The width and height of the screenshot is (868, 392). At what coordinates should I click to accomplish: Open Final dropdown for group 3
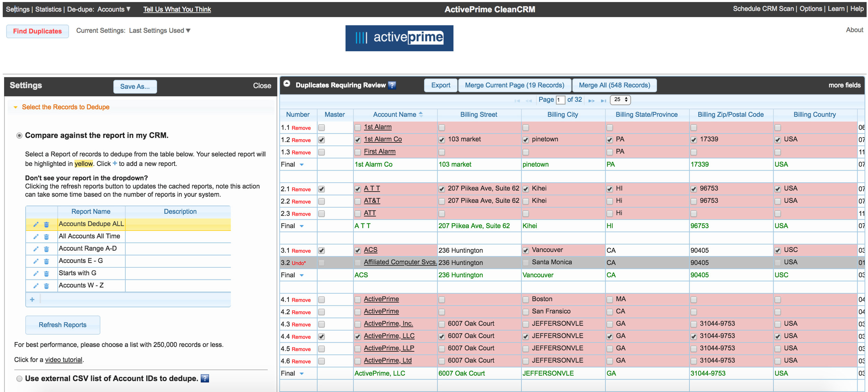pos(302,275)
